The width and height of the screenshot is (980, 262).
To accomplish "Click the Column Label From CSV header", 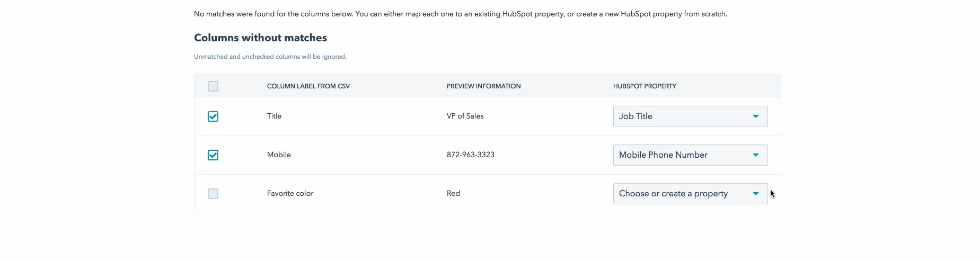I will tap(308, 86).
